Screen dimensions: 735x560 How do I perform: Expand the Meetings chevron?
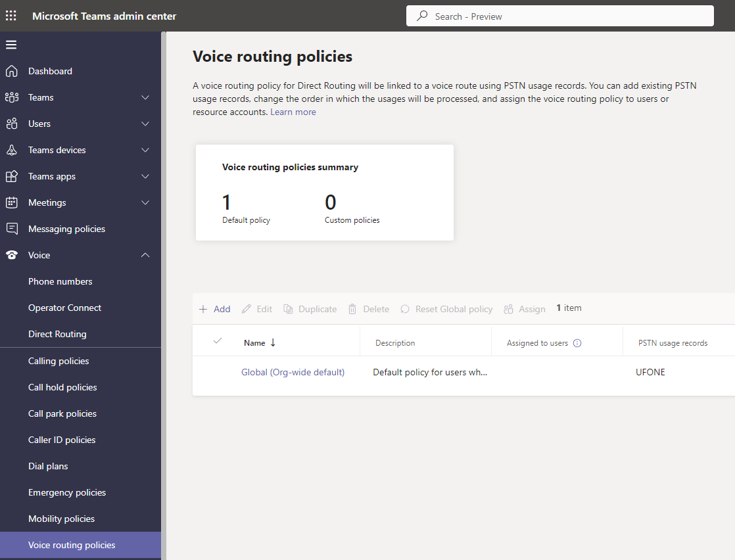point(145,202)
